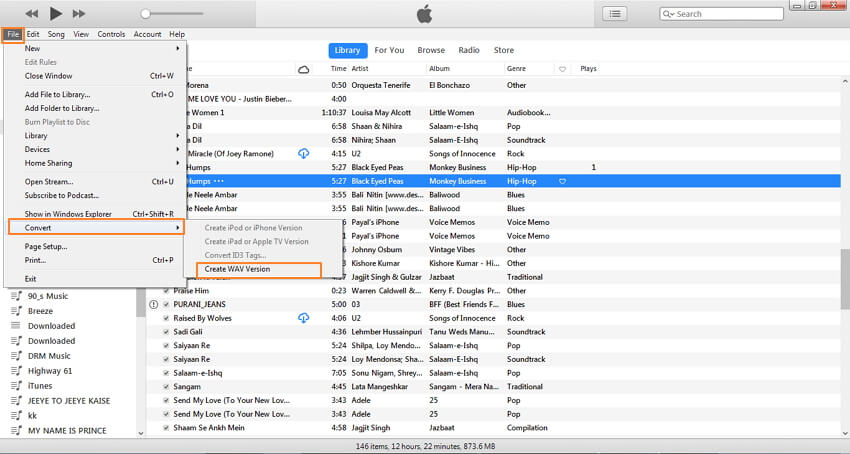Select the kk playlist icon
Screen dimensions: 850x454
17,415
